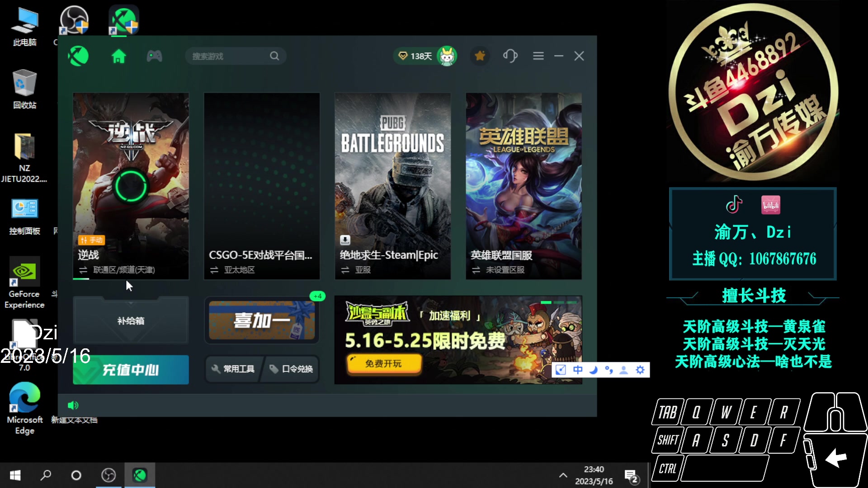Open 常用工具 common tools
868x488 pixels.
[233, 369]
